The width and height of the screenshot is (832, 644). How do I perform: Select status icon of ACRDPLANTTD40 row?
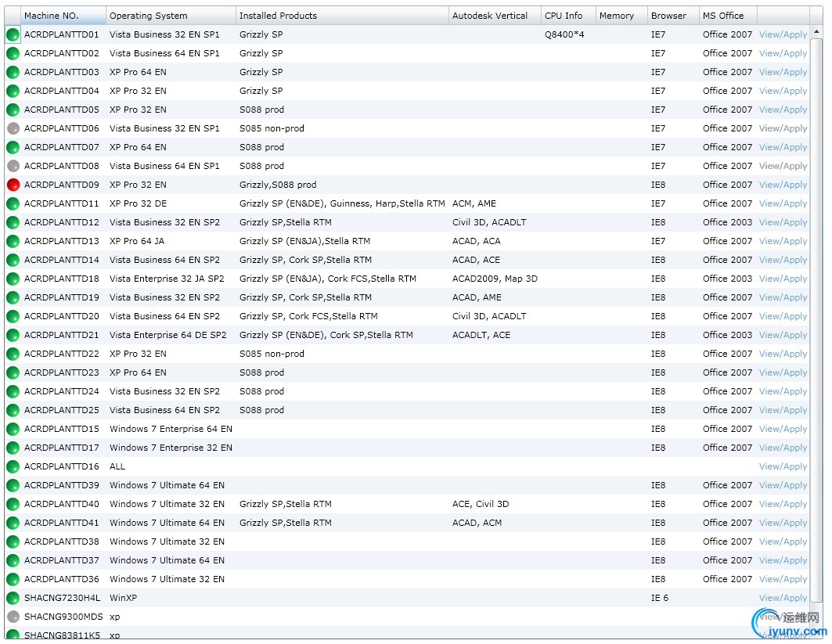(x=13, y=505)
